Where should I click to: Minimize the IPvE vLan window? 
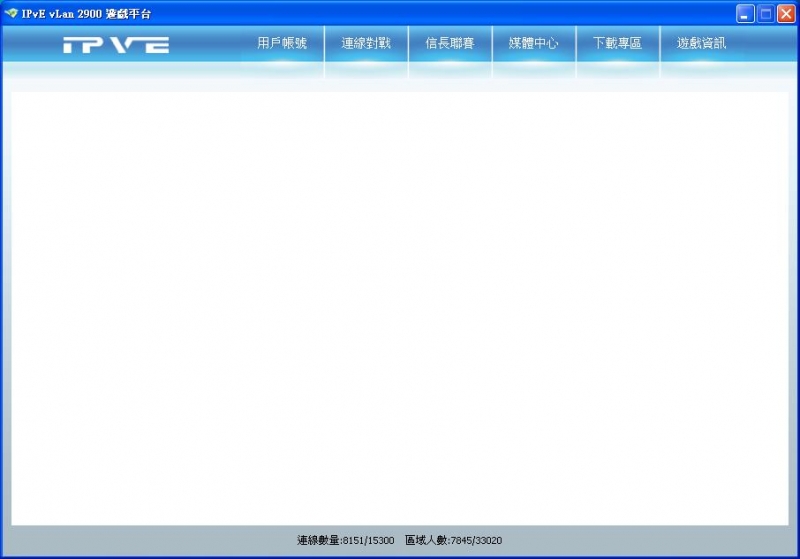point(745,14)
